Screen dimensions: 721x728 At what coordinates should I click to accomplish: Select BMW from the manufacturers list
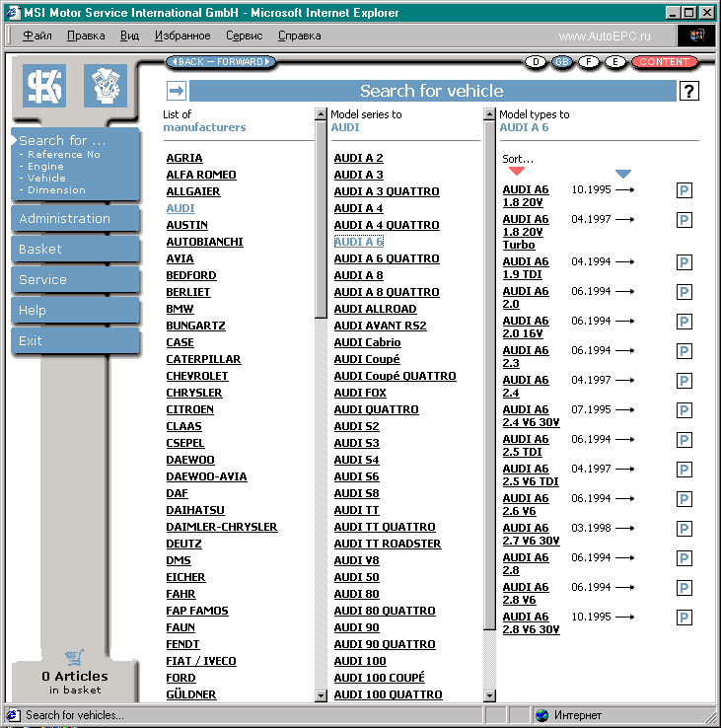[x=180, y=309]
